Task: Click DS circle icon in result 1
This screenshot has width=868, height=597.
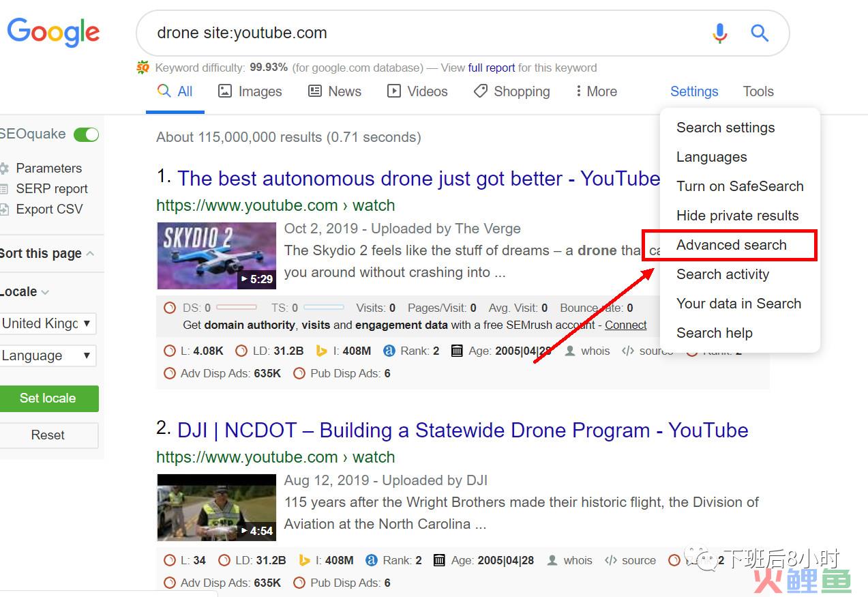Action: pyautogui.click(x=170, y=308)
